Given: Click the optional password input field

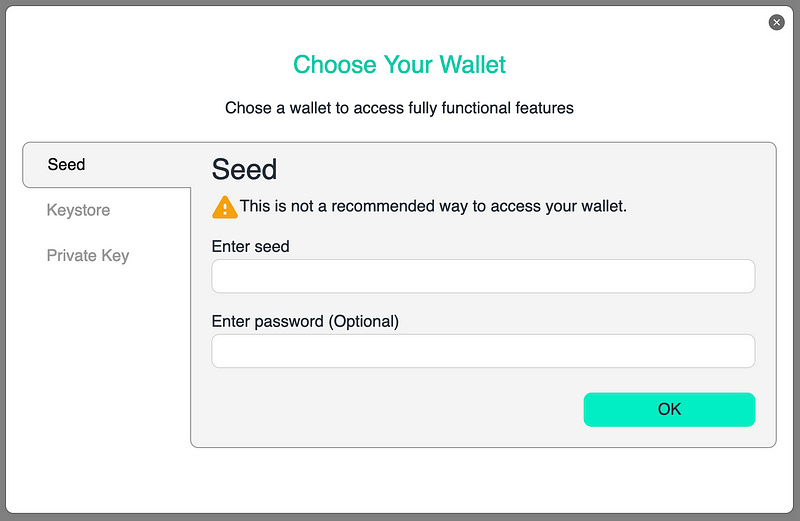Looking at the screenshot, I should click(x=483, y=351).
